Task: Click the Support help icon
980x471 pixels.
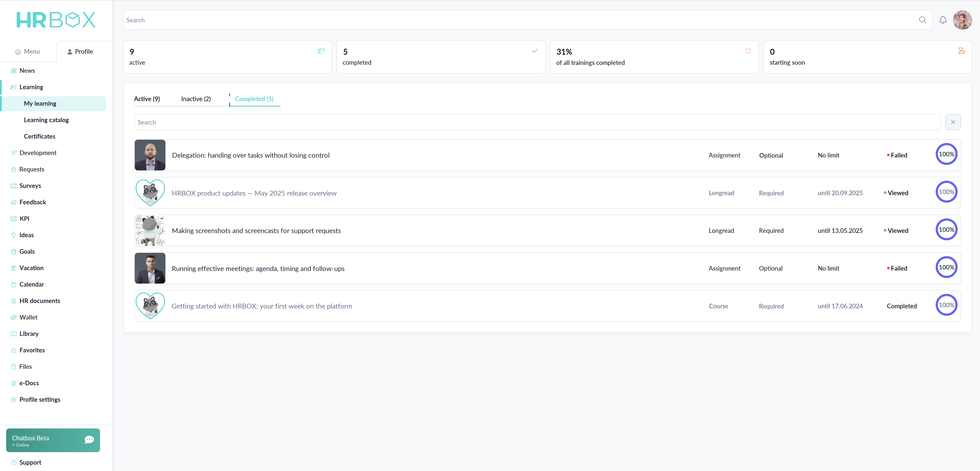Action: click(14, 463)
